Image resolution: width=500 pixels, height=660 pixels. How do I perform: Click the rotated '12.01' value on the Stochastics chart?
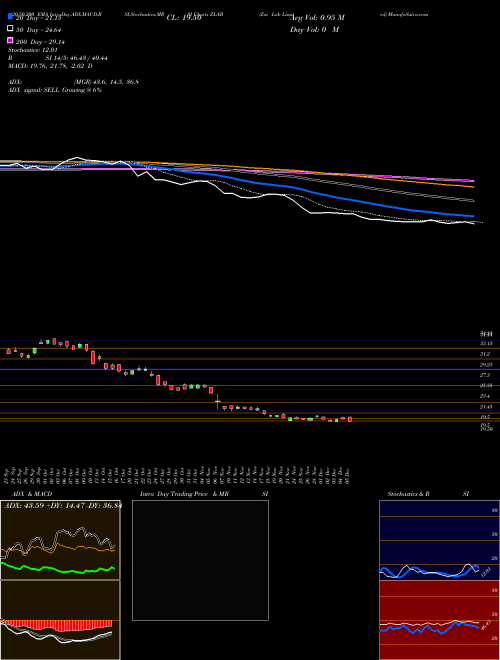(x=484, y=572)
